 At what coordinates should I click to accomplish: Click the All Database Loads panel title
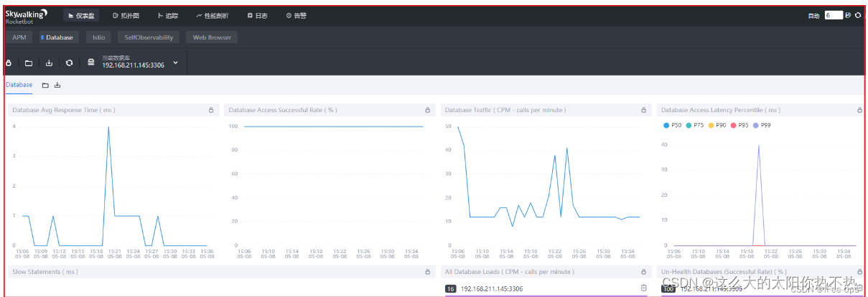point(509,272)
